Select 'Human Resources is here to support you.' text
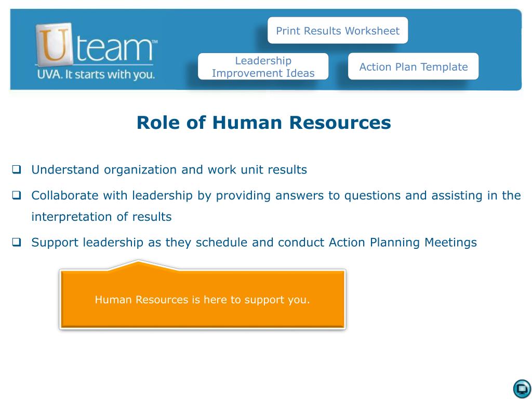532x399 pixels. point(202,300)
